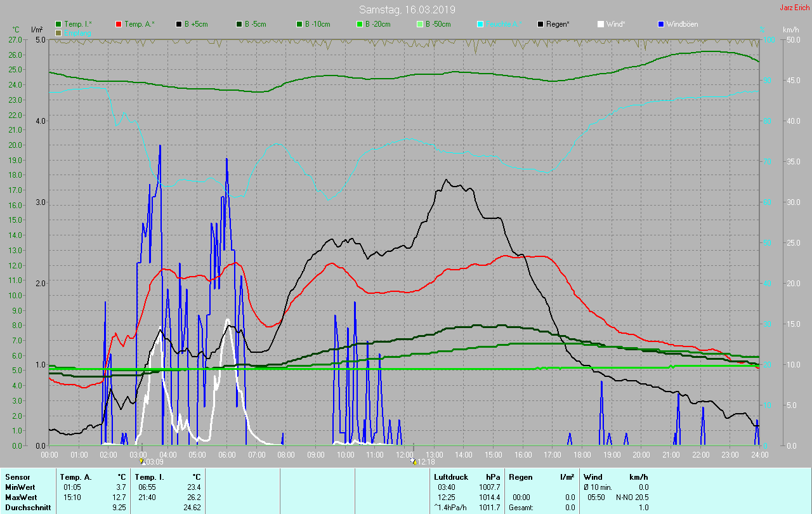Toggle the Wind series via its white square
812x514 pixels.
pyautogui.click(x=601, y=24)
